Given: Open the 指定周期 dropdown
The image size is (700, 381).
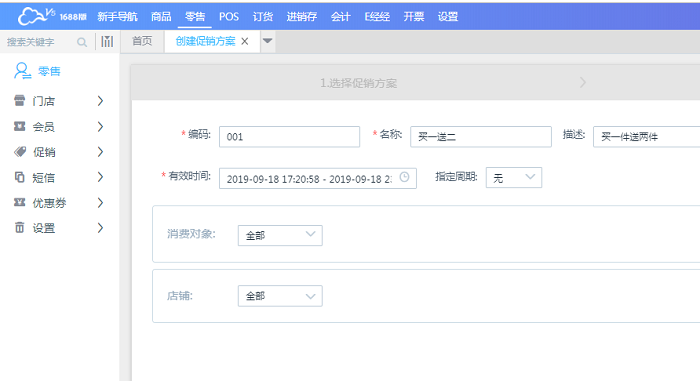Looking at the screenshot, I should tap(514, 178).
